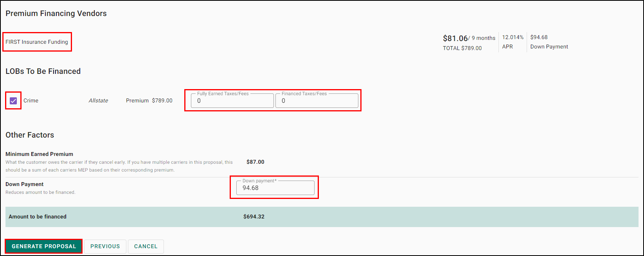Click the TOTAL $789.00 text
This screenshot has width=644, height=256.
pyautogui.click(x=462, y=48)
